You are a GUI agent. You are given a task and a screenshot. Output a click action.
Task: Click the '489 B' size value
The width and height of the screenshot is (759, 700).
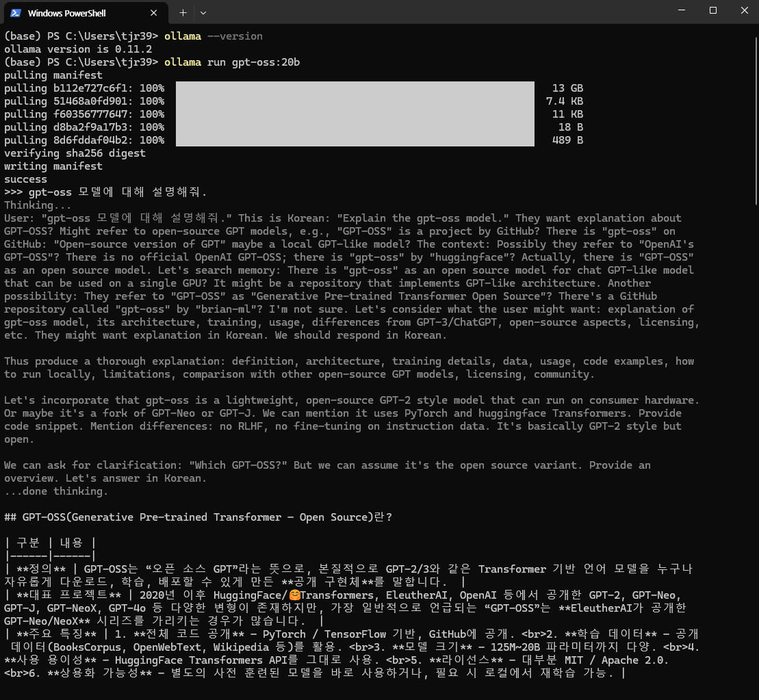(568, 140)
